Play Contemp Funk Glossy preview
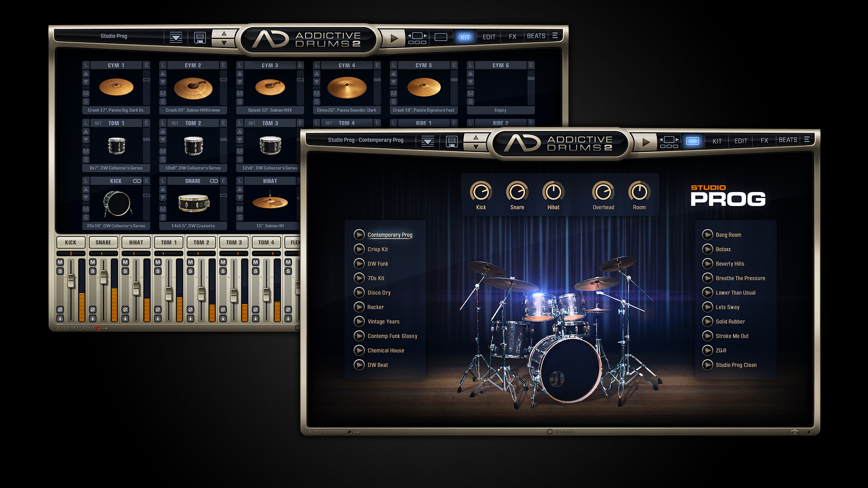 point(359,336)
